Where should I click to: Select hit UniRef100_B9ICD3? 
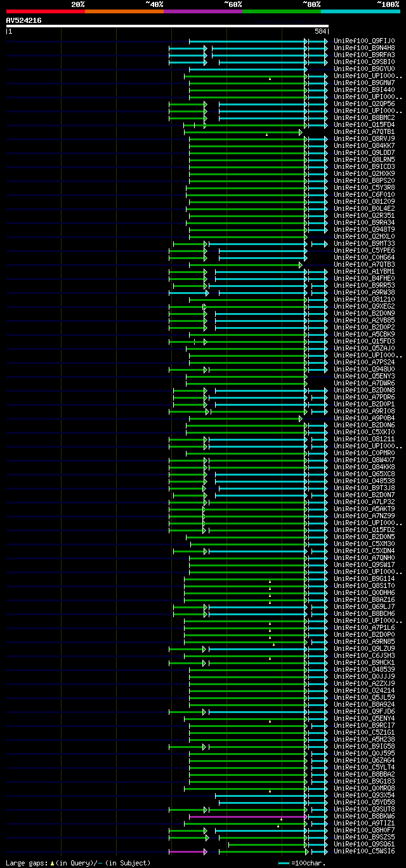click(363, 166)
